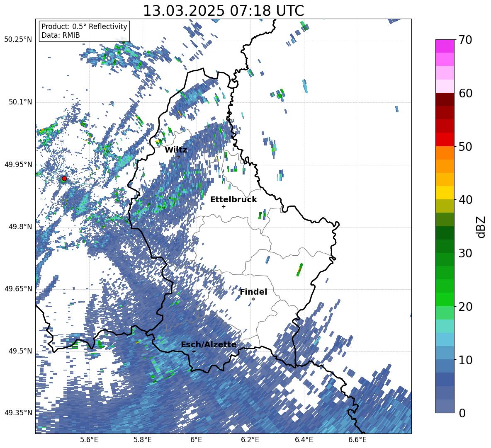Click the dBZ colorbar axis label
Screen dimensions: 491x448
click(481, 227)
